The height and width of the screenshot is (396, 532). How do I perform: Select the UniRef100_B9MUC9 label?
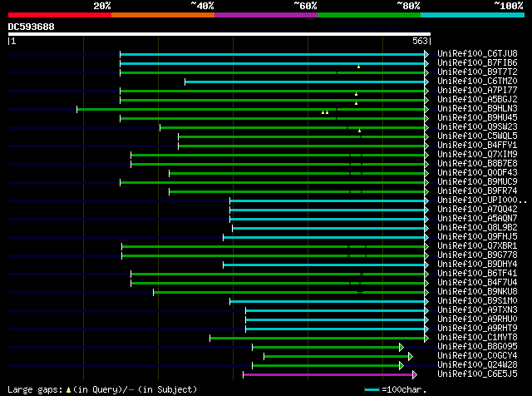pos(477,182)
